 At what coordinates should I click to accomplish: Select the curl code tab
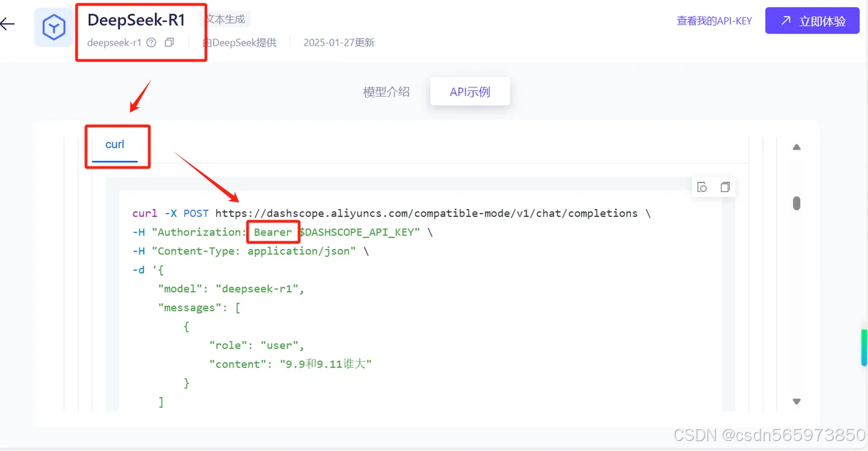pos(115,144)
